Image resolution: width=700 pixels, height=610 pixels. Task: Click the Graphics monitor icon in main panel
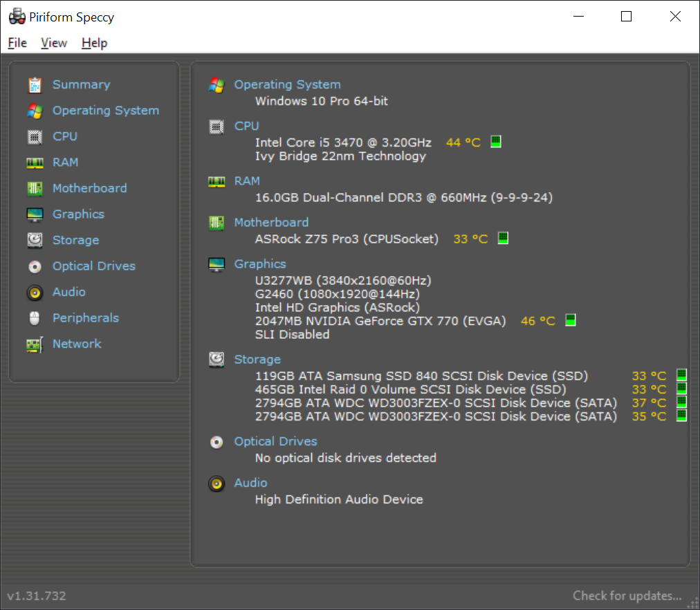pos(217,265)
